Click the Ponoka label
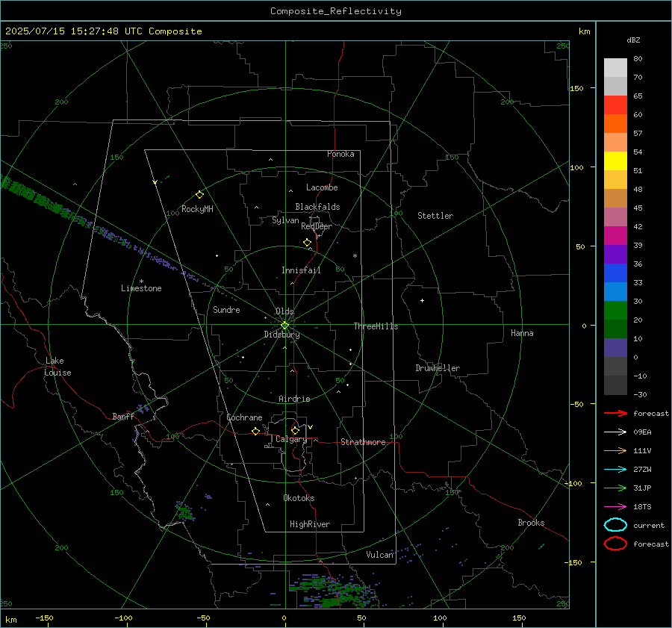 pos(340,154)
